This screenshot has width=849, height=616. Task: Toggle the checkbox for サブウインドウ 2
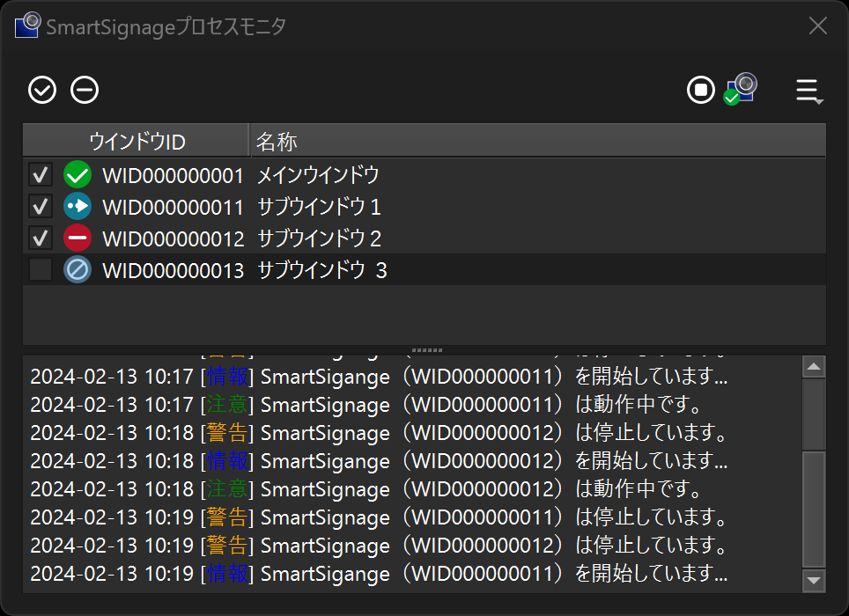coord(41,238)
